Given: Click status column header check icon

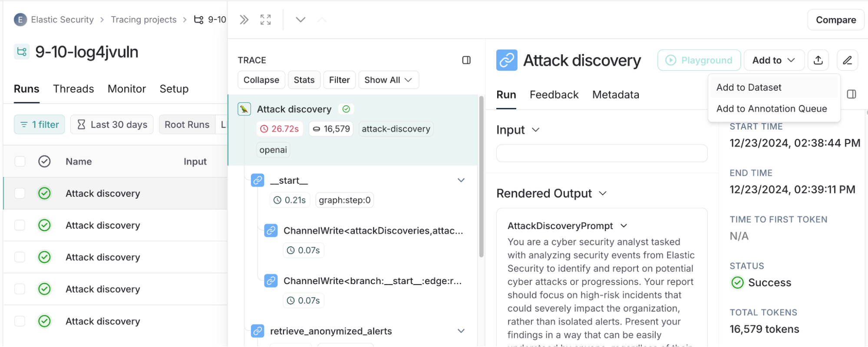Looking at the screenshot, I should [44, 161].
